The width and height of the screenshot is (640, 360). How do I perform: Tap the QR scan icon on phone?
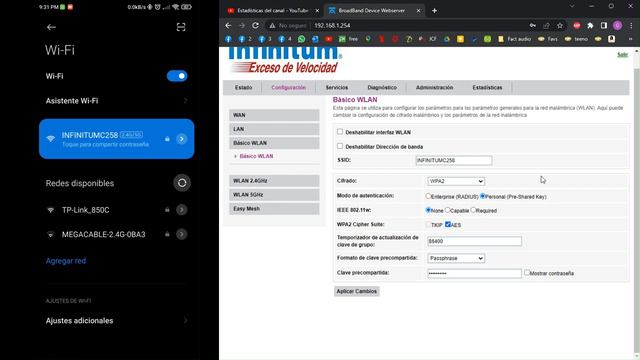coord(181,27)
